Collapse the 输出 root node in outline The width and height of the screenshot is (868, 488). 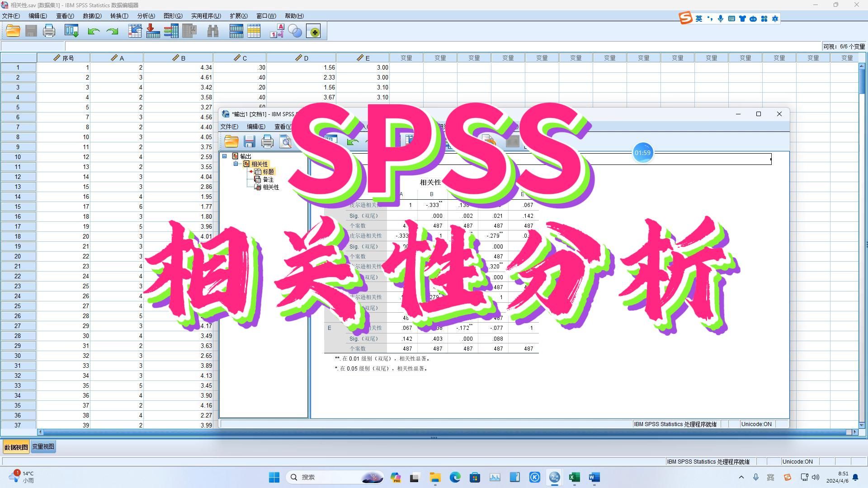224,156
